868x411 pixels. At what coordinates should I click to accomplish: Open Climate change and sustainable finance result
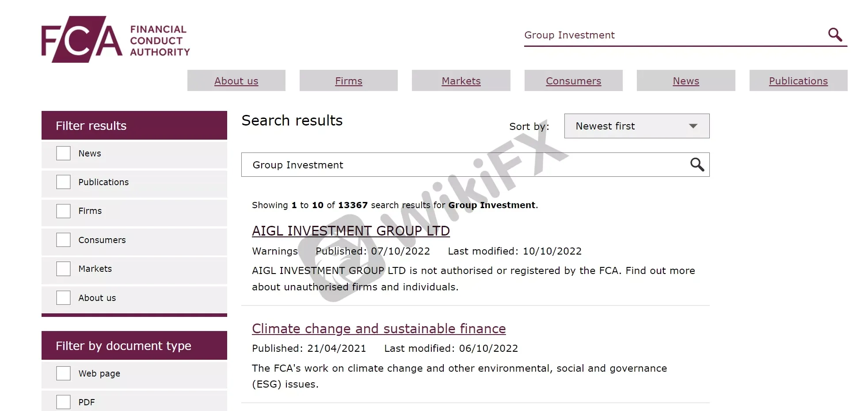[379, 328]
